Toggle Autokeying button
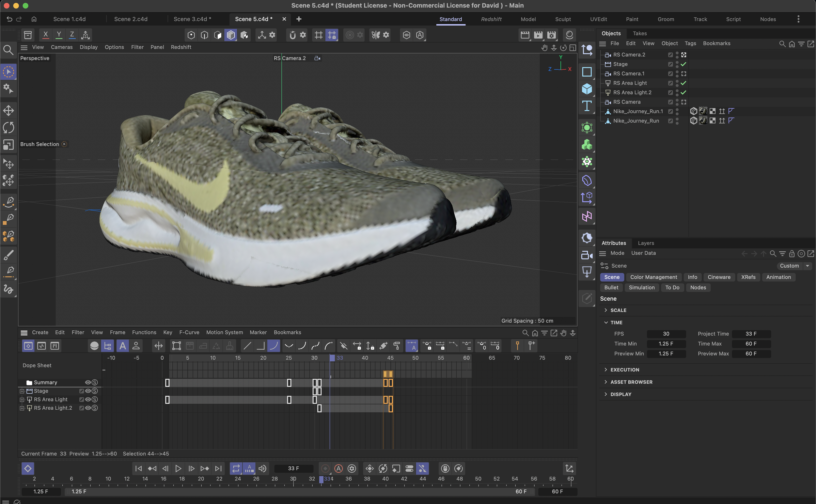 [x=339, y=468]
